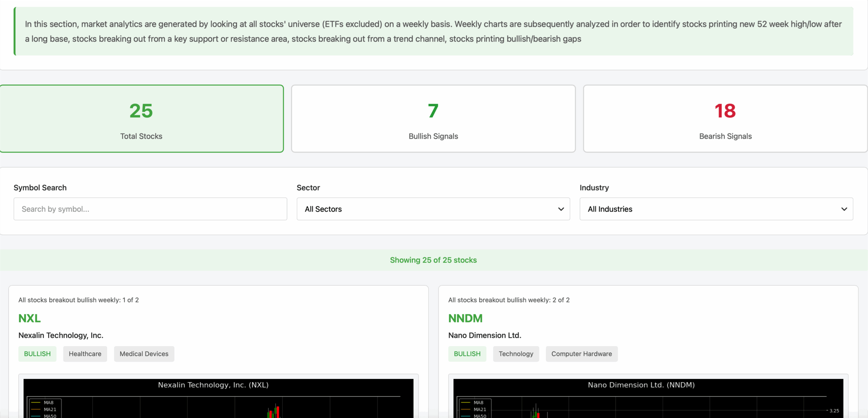Click the BULLISH tag on the NXL card
The width and height of the screenshot is (868, 418).
37,354
